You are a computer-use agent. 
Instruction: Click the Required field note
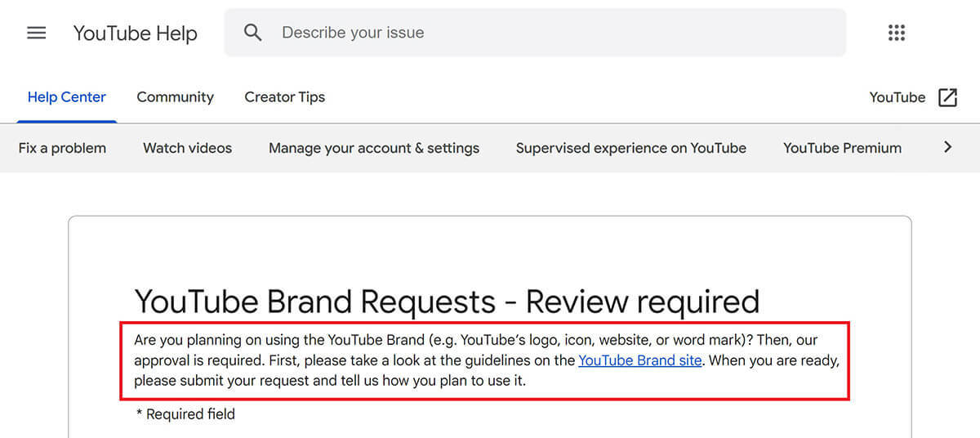(x=185, y=414)
